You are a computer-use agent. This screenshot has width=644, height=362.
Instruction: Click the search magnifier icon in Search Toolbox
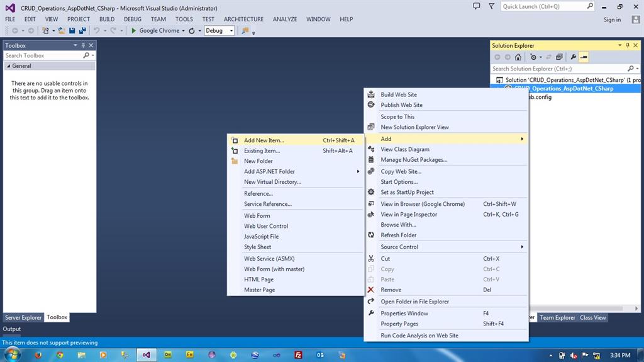coord(86,55)
